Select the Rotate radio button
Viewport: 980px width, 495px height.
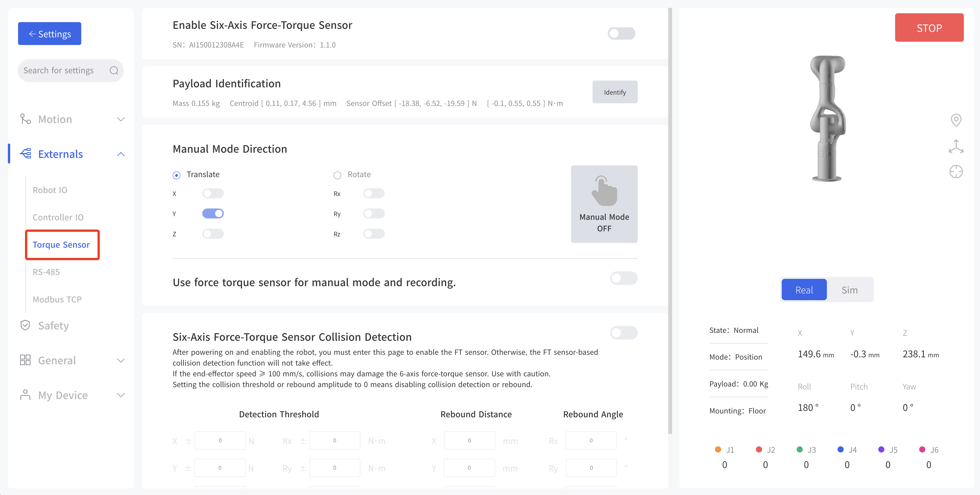click(337, 175)
